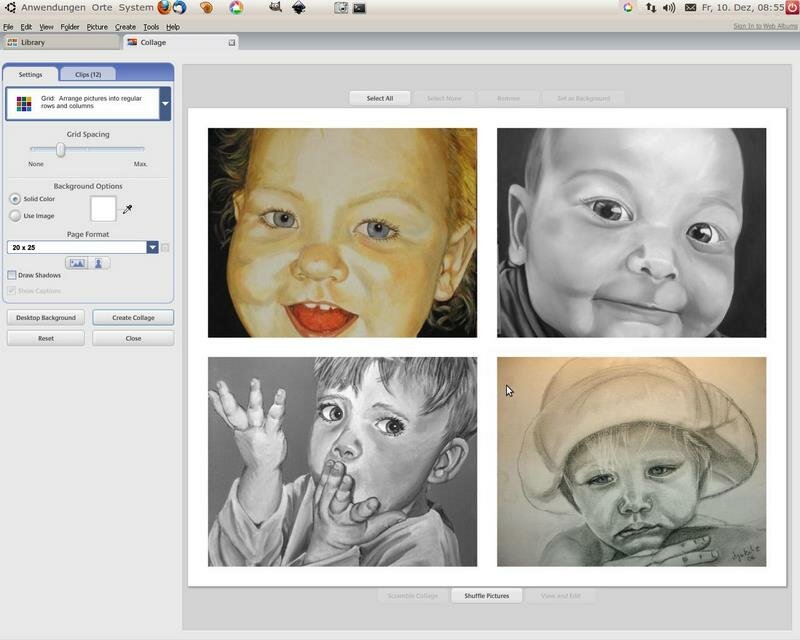Screen dimensions: 800x640
Task: Open the Create menu
Action: [x=125, y=27]
